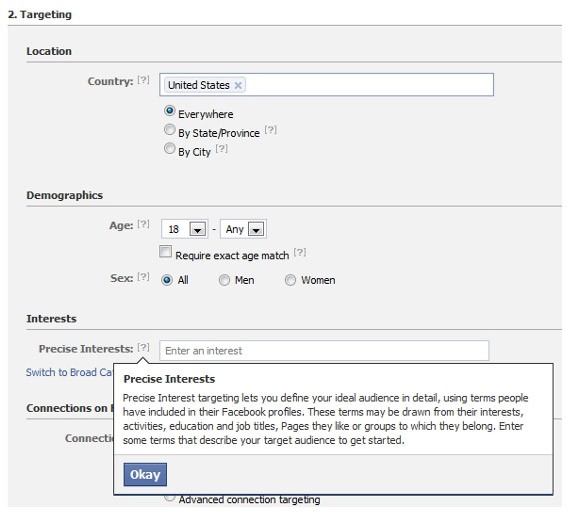Click the Demographics section heading
This screenshot has height=512, width=570.
tap(64, 195)
